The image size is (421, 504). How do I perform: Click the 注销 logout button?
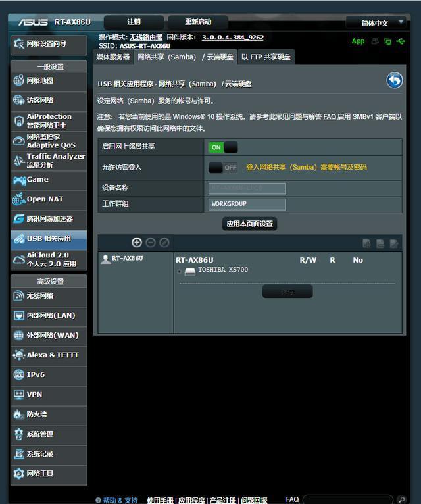(x=134, y=22)
